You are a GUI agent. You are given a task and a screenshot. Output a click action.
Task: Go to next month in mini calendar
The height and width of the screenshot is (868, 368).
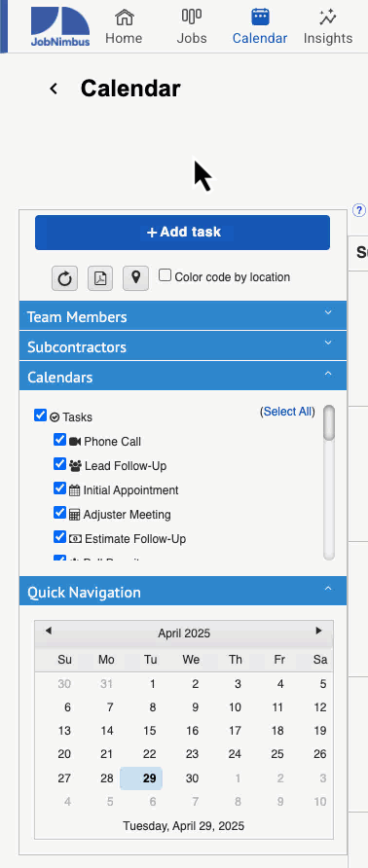pyautogui.click(x=318, y=631)
